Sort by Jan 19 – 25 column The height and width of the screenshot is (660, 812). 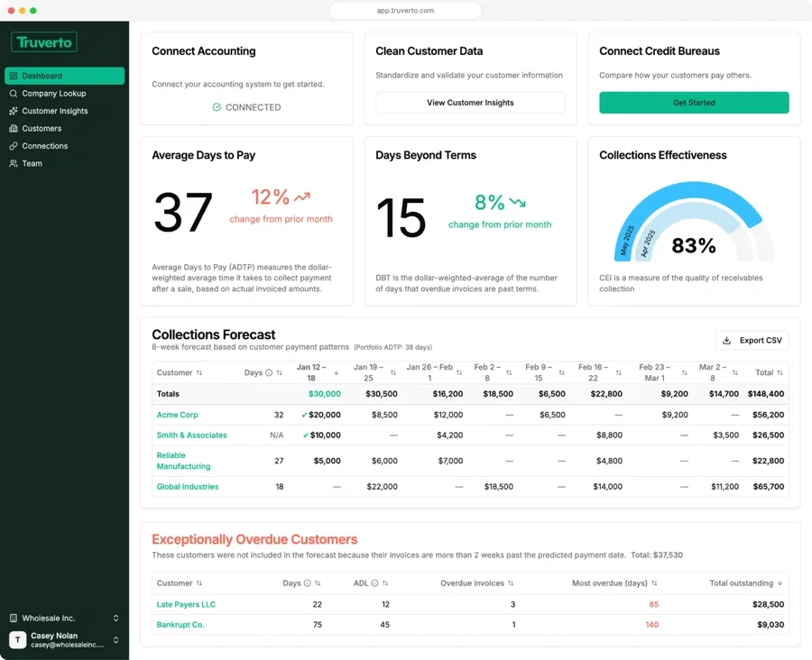pyautogui.click(x=393, y=372)
